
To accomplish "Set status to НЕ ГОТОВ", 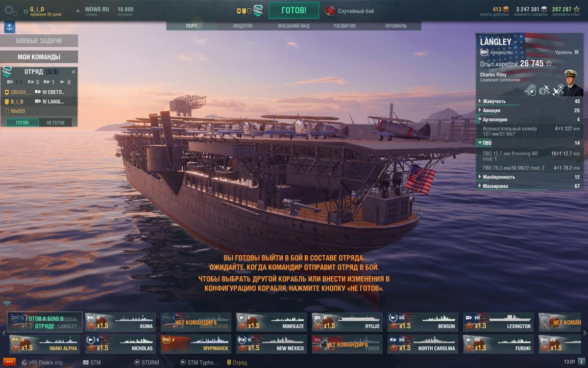I will [x=55, y=123].
